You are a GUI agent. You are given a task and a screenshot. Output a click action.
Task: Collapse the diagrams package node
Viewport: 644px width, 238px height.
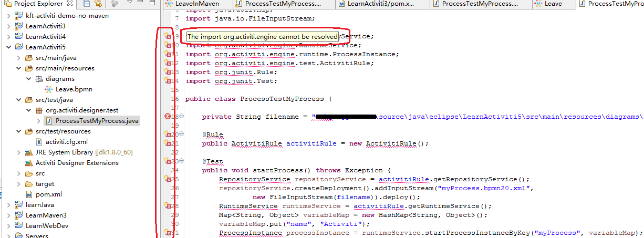[x=29, y=79]
